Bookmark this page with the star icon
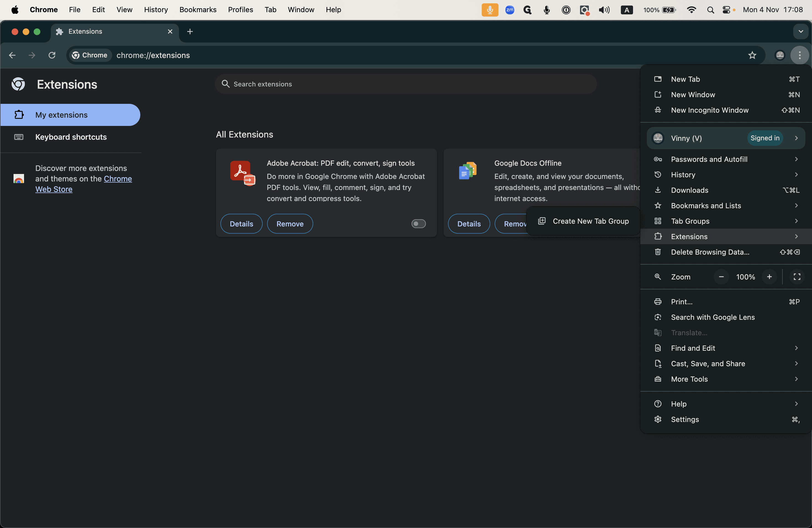Image resolution: width=812 pixels, height=528 pixels. 752,55
